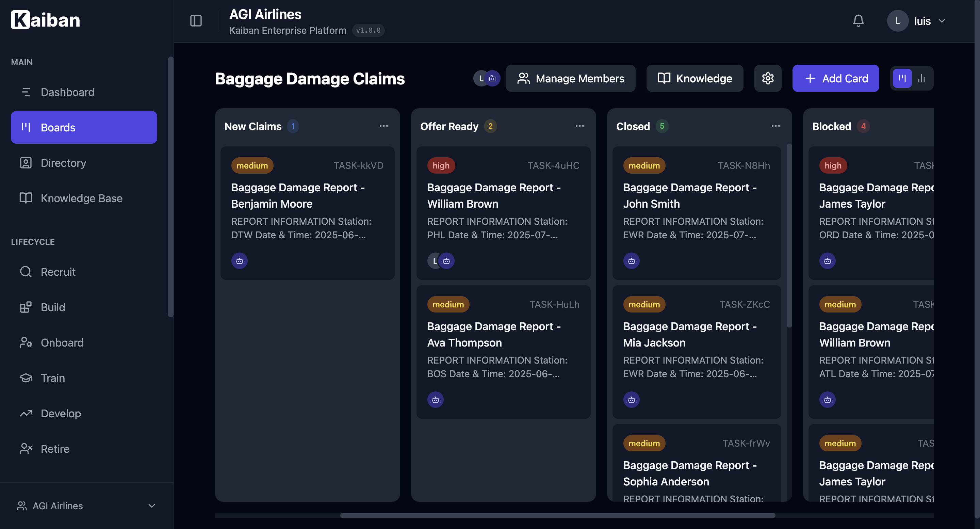Select Boards in sidebar
Screen dimensions: 980x529
point(84,128)
